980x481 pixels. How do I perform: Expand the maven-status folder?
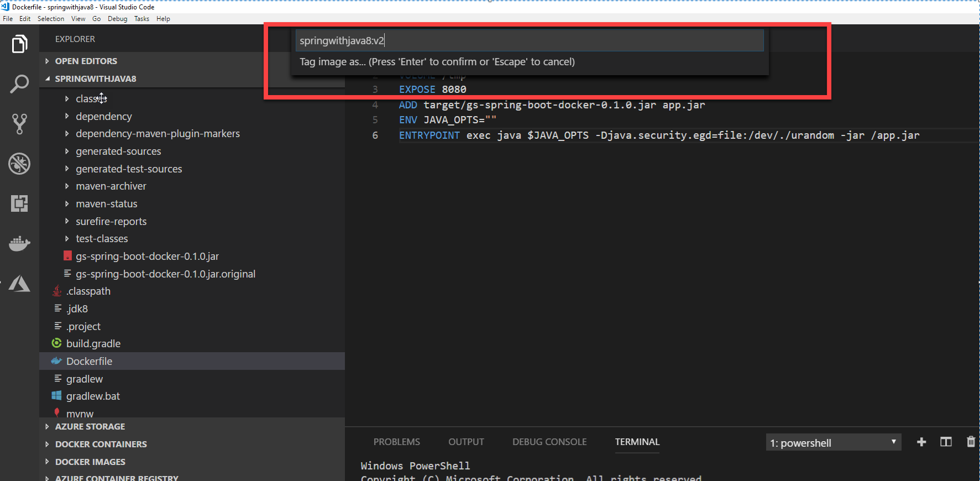tap(67, 203)
